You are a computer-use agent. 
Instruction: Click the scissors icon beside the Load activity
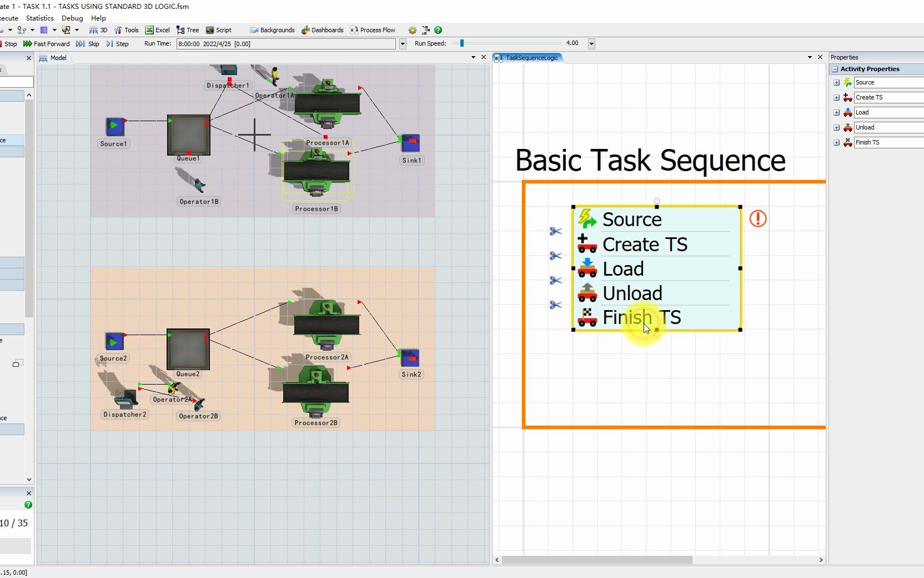555,280
